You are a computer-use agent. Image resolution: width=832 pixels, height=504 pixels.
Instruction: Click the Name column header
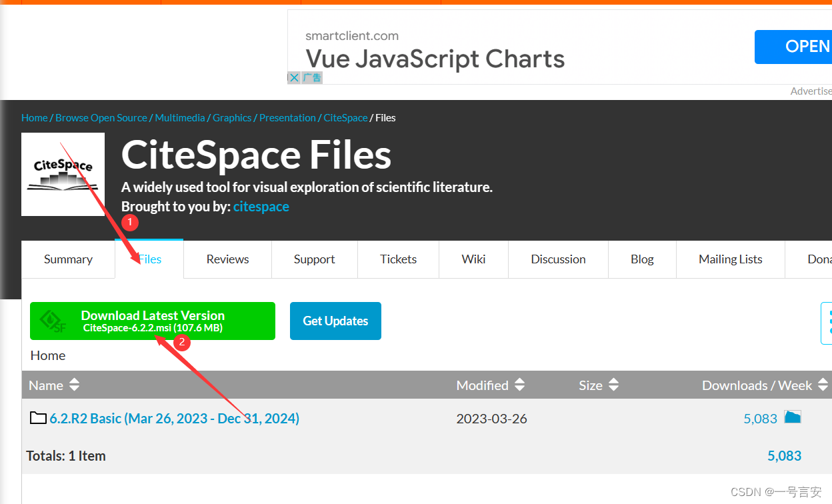click(x=46, y=385)
